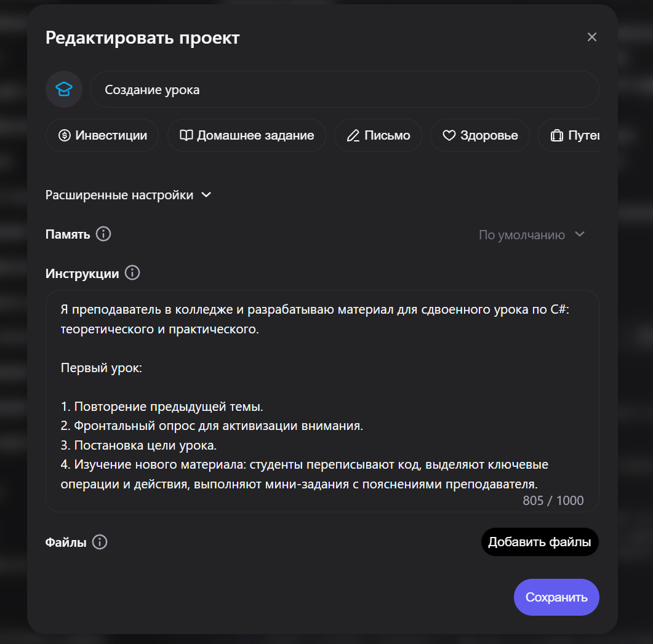The width and height of the screenshot is (653, 644).
Task: Click the Сохранить button
Action: point(556,597)
